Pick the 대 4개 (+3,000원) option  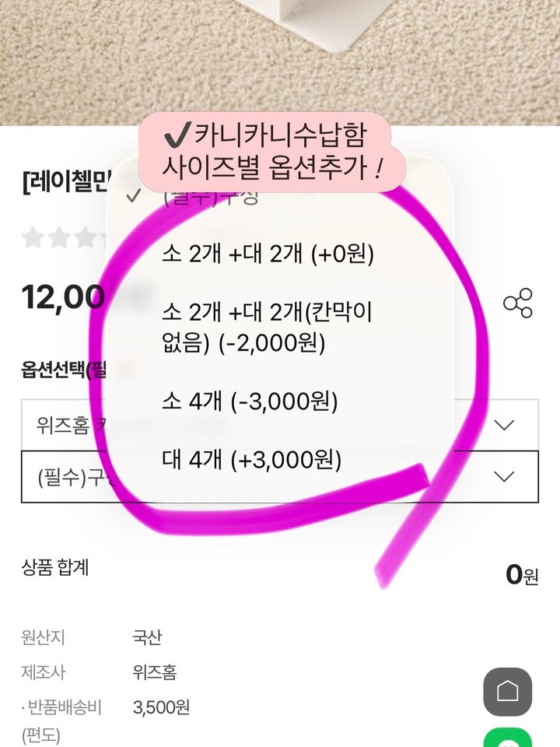pos(252,460)
